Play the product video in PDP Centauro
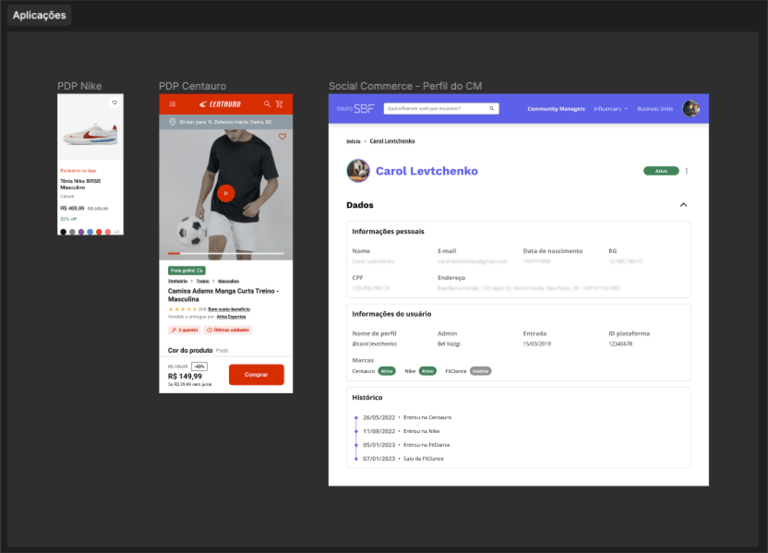This screenshot has height=553, width=768. [x=226, y=193]
